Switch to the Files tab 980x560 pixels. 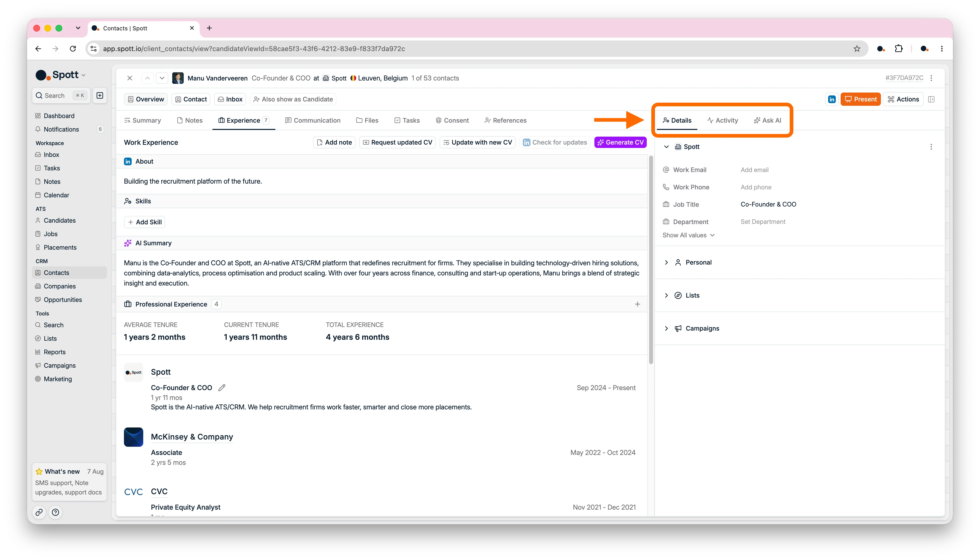point(367,120)
